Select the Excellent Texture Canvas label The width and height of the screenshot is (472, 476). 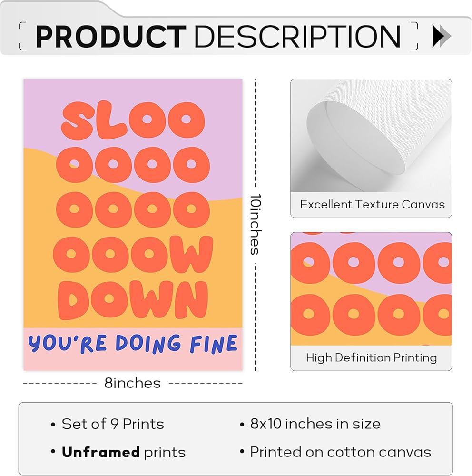[x=372, y=205]
